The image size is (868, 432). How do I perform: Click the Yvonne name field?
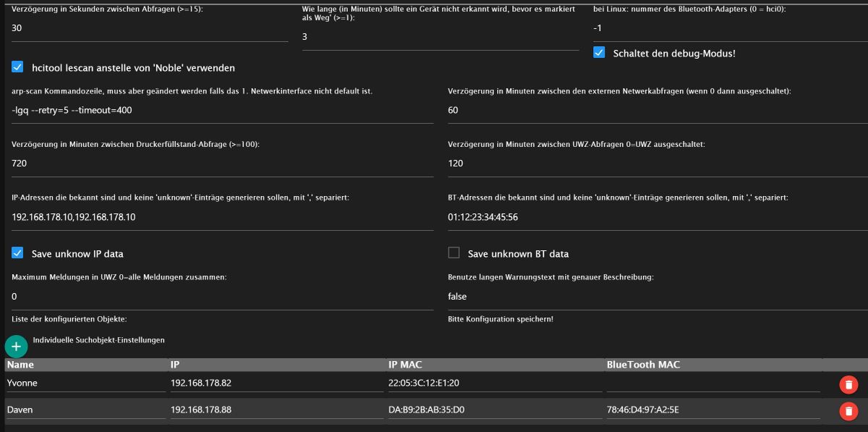[85, 383]
